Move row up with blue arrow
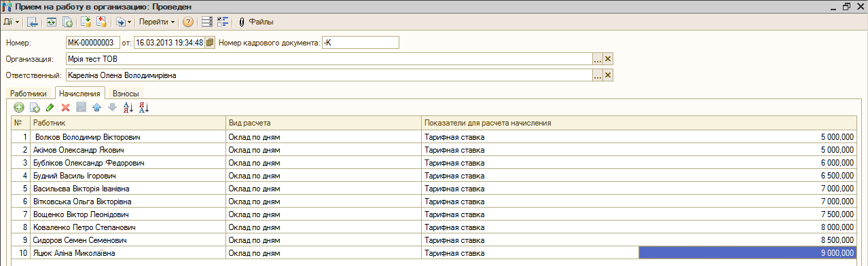Viewport: 868px width, 266px height. 96,107
